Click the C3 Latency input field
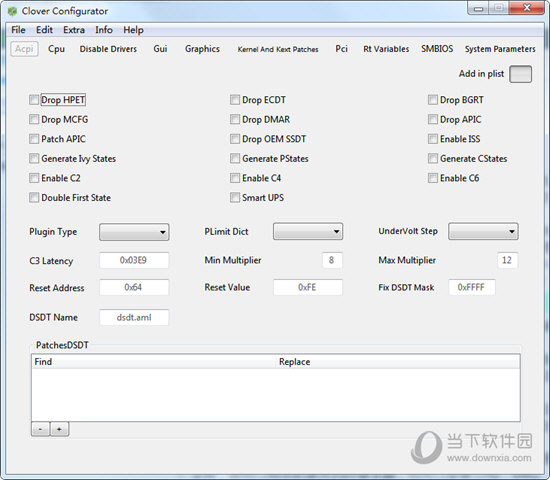 click(134, 260)
